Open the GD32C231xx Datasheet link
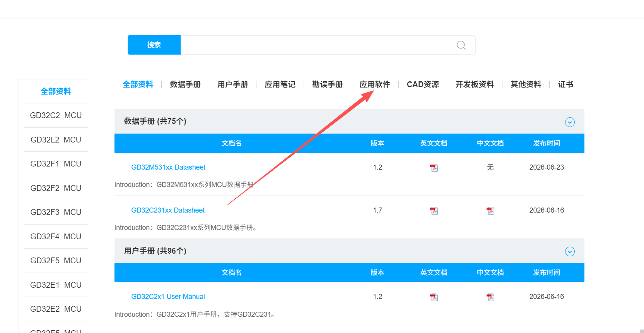This screenshot has height=333, width=644. (168, 210)
